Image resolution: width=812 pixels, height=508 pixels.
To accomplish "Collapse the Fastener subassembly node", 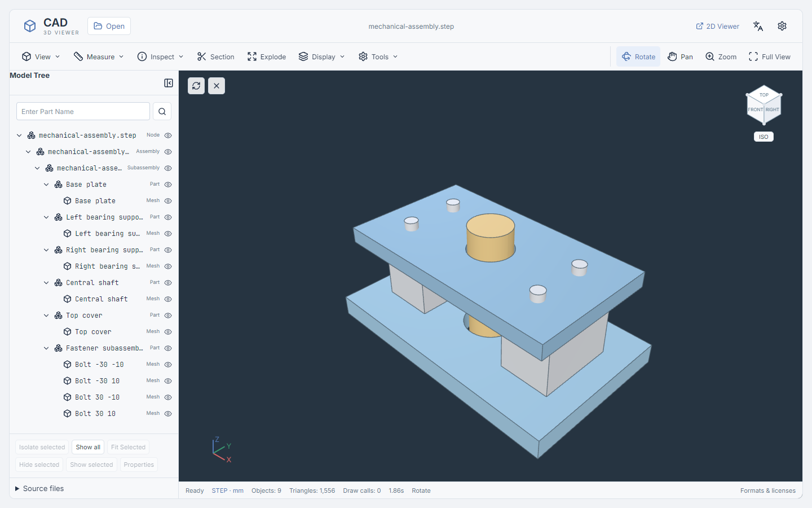I will click(x=46, y=348).
